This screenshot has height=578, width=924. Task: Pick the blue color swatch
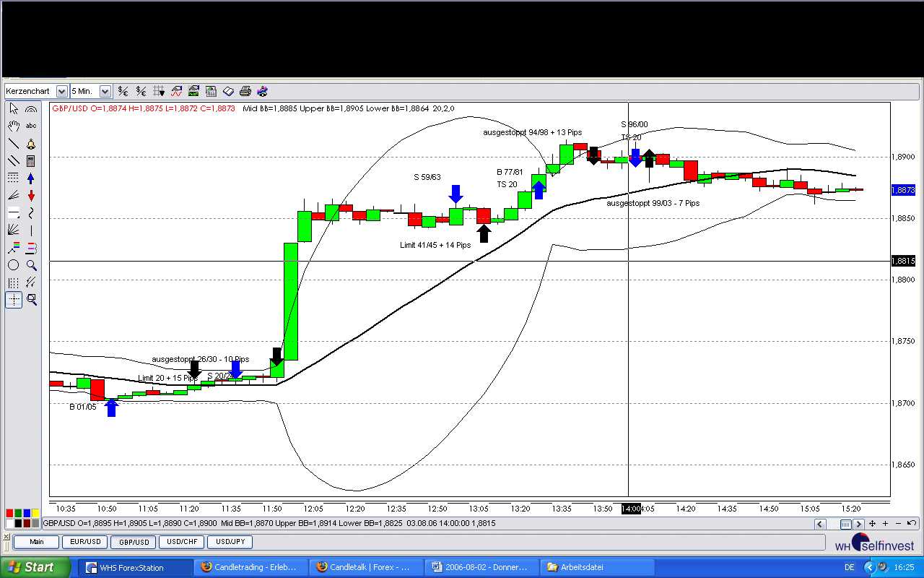click(27, 514)
